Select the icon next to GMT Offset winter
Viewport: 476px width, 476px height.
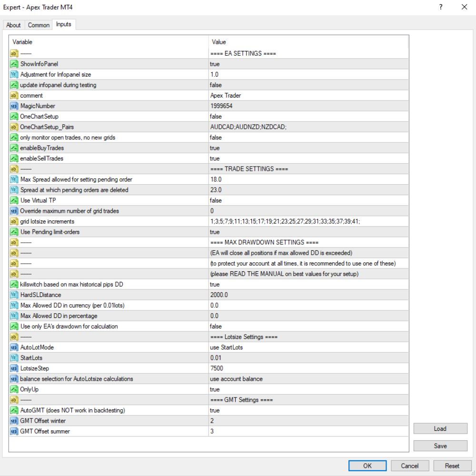(14, 421)
